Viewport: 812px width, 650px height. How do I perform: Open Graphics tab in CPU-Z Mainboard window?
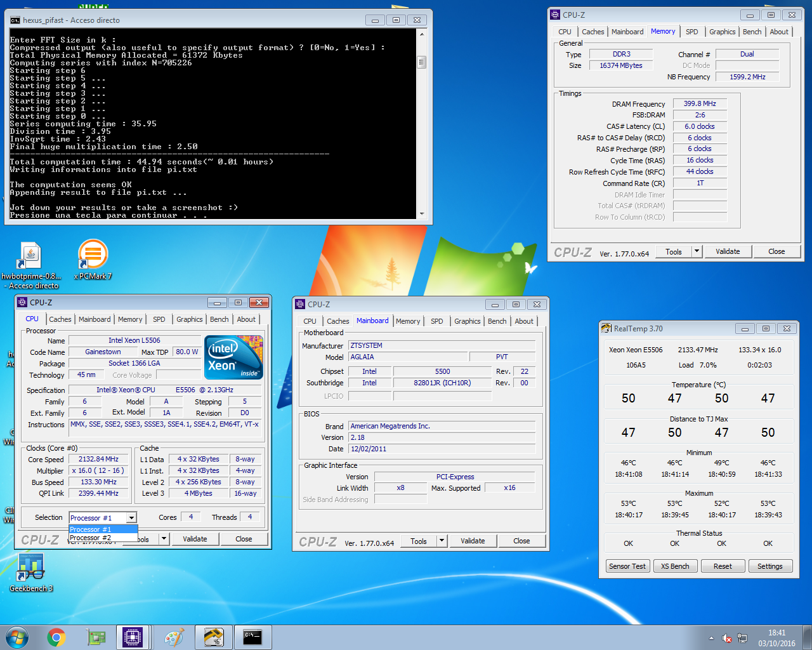[x=468, y=321]
